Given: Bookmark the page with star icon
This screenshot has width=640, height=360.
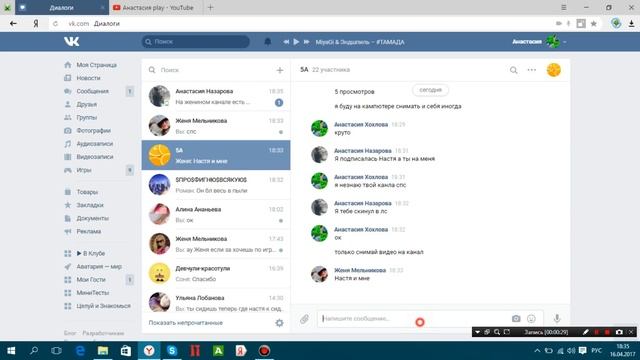Looking at the screenshot, I should pyautogui.click(x=594, y=24).
